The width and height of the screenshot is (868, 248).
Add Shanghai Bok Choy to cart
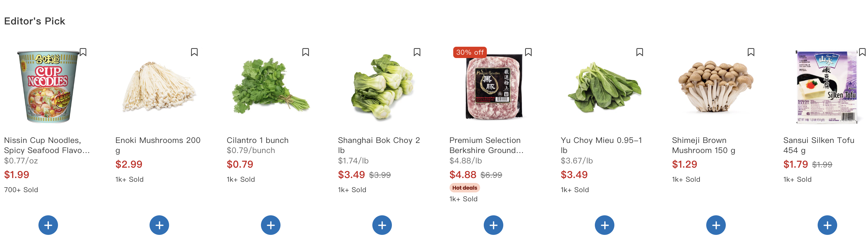tap(382, 225)
